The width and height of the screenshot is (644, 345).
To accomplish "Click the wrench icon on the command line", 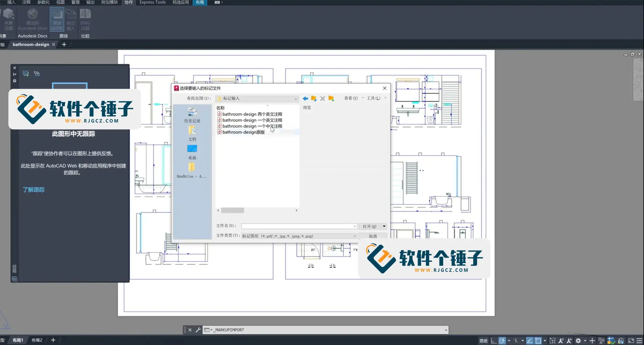I will (198, 330).
